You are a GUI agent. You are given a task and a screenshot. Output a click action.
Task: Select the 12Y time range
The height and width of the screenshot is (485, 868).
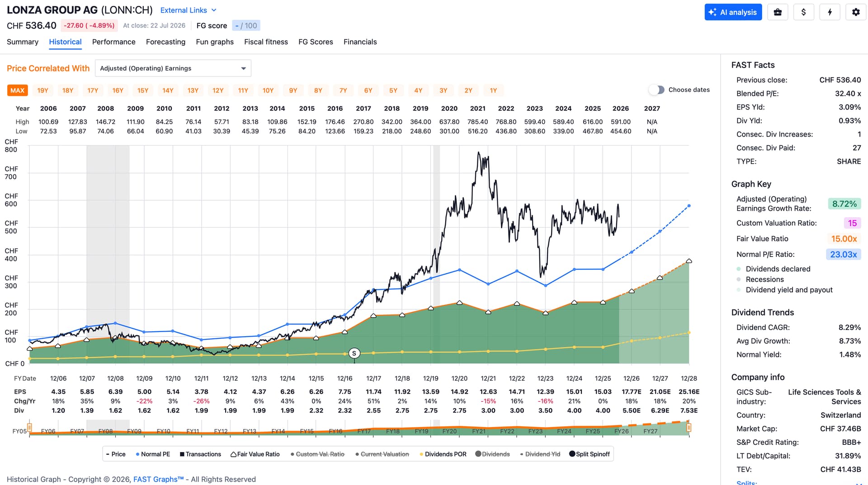tap(218, 90)
